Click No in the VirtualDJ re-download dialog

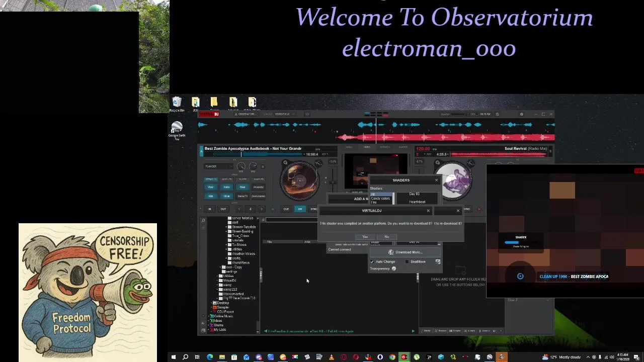386,237
